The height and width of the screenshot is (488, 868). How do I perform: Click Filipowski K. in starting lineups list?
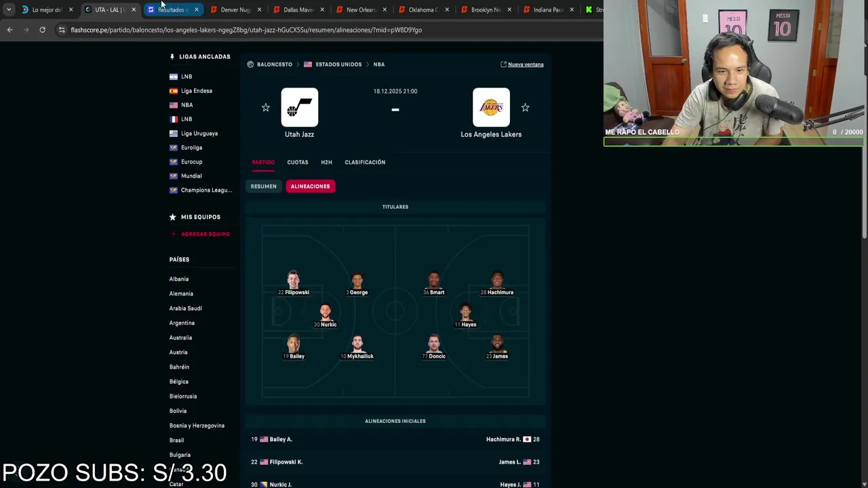pyautogui.click(x=286, y=462)
